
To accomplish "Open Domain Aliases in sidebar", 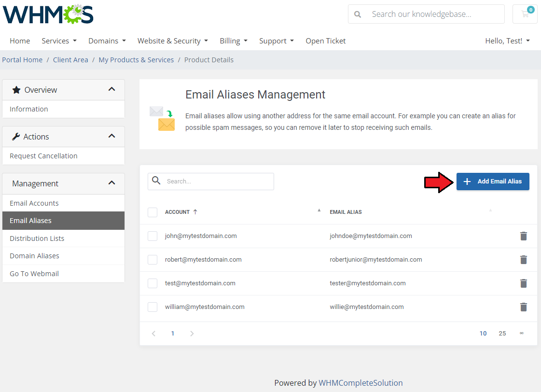I will tap(64, 256).
